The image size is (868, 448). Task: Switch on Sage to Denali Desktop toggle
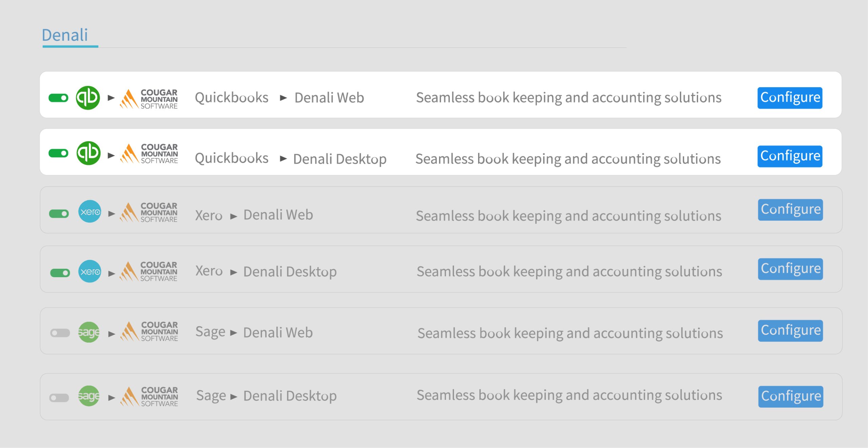[59, 398]
